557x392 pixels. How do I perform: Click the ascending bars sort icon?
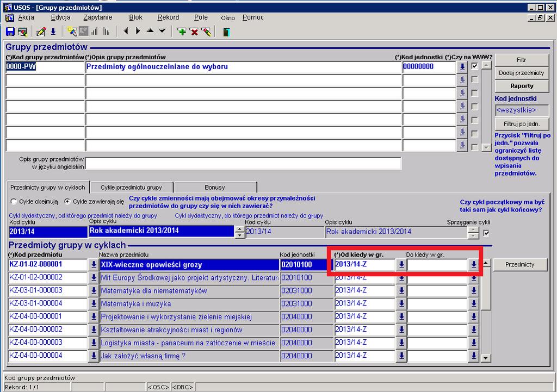click(95, 32)
